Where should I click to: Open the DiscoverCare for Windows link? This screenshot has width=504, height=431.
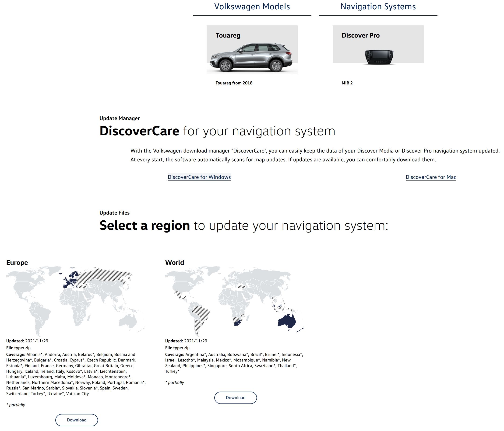pos(199,177)
